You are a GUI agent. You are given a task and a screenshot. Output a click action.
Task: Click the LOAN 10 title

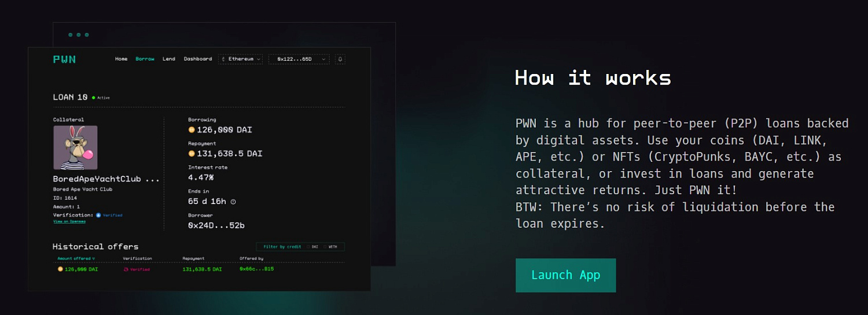[70, 97]
